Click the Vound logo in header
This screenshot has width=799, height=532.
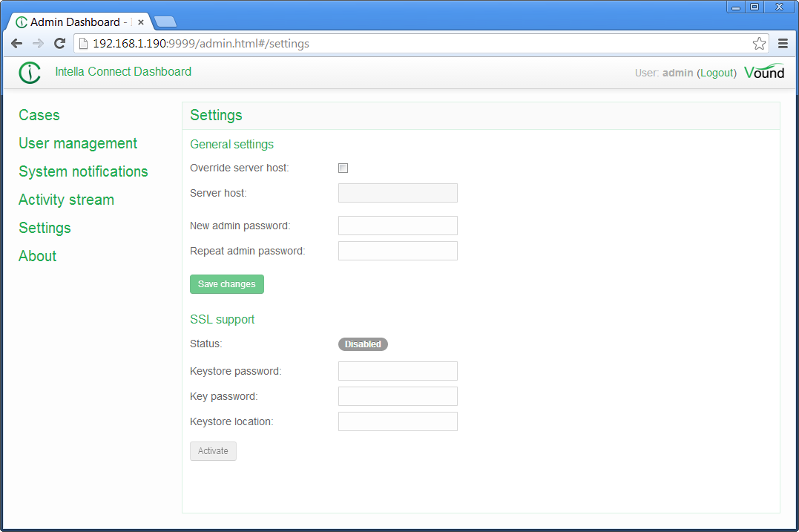(x=763, y=73)
